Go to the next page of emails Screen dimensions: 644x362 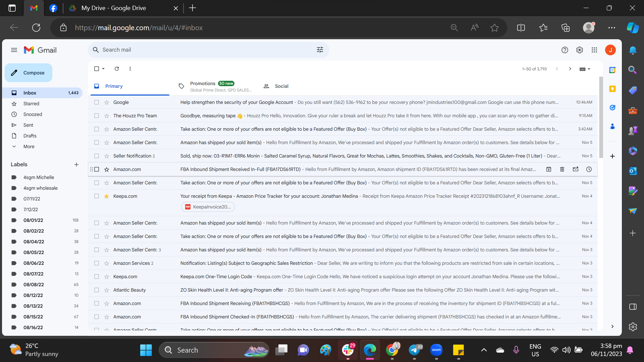[570, 69]
